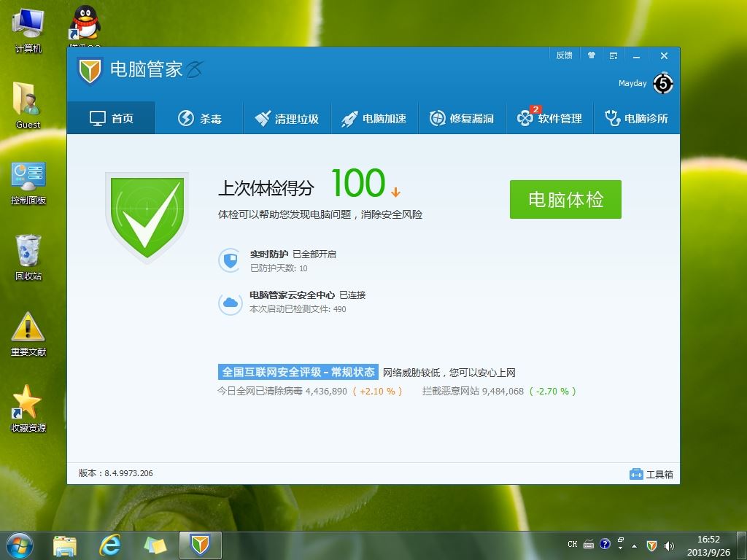Click the CH input language indicator
The height and width of the screenshot is (560, 747).
(572, 544)
